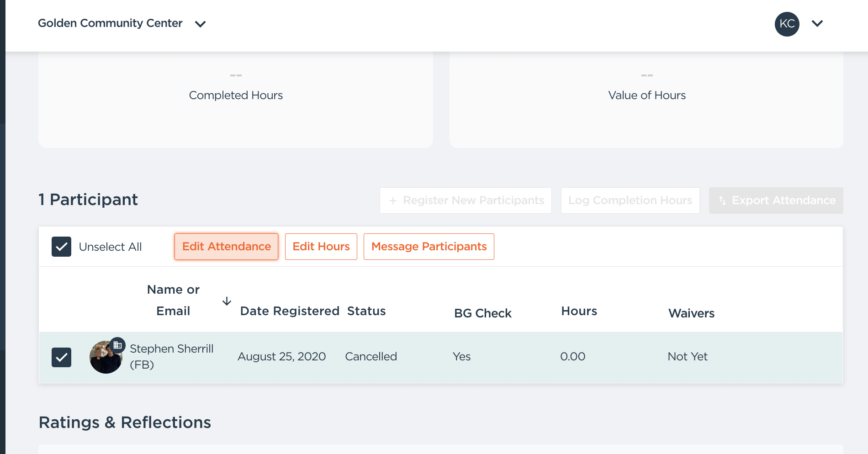Viewport: 868px width, 454px height.
Task: Click the export arrows icon in Export Attendance
Action: [x=722, y=201]
